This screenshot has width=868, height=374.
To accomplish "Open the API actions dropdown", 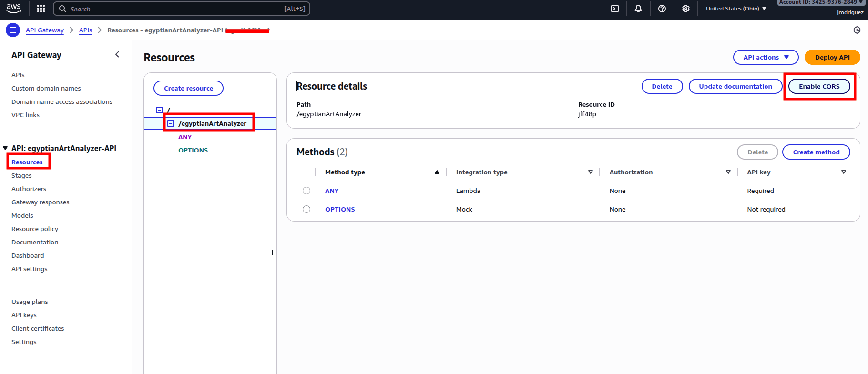I will point(766,57).
